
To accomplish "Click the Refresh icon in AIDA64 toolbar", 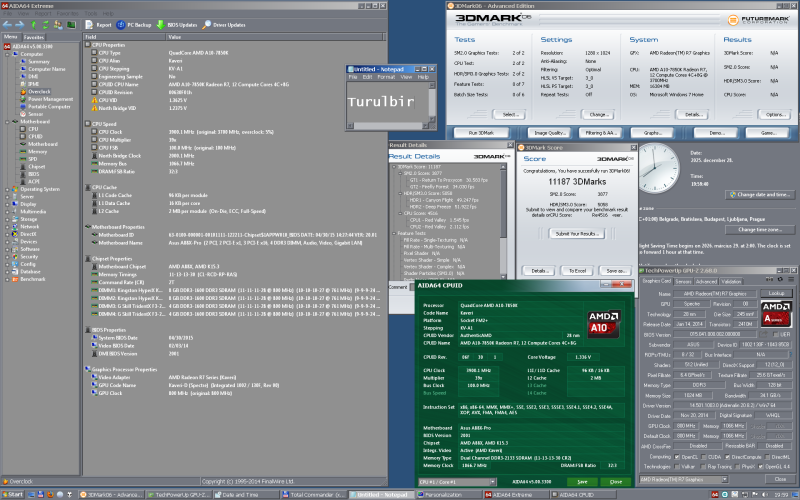I will click(x=45, y=24).
